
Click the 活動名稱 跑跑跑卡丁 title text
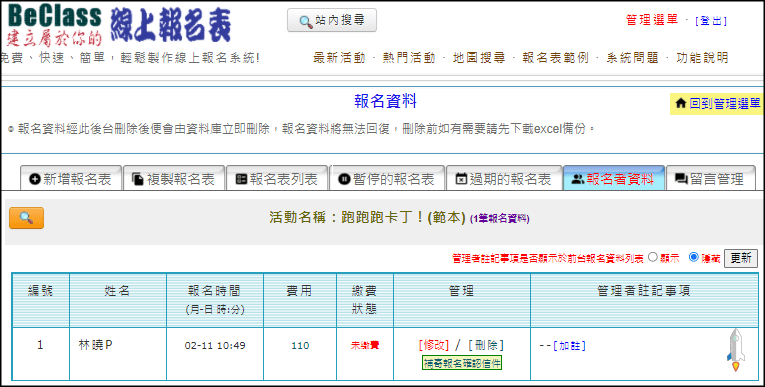[367, 218]
